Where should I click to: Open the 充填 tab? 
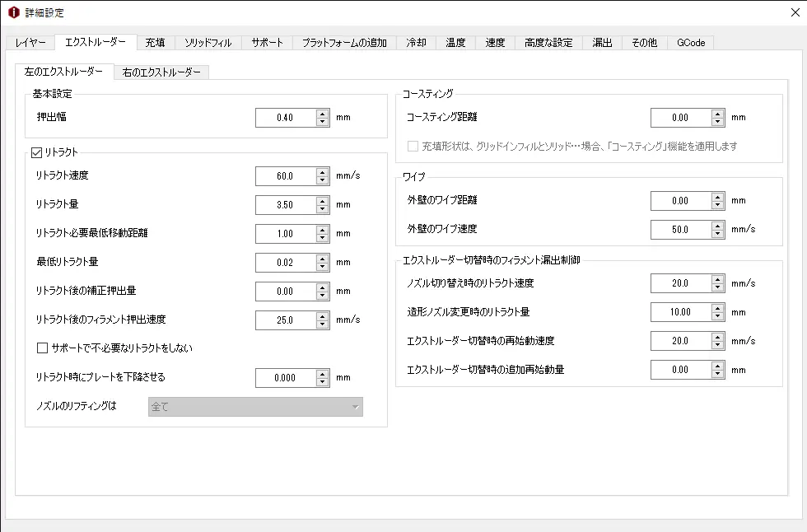(155, 43)
